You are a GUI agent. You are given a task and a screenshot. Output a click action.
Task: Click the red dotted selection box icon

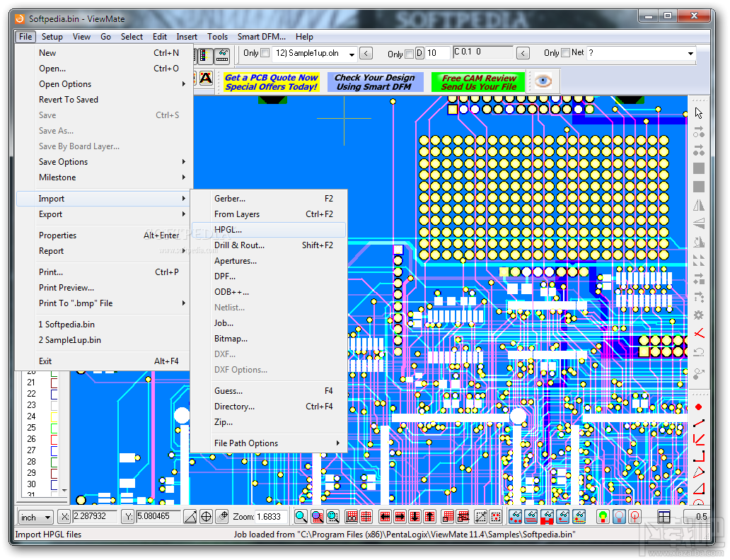pyautogui.click(x=497, y=516)
